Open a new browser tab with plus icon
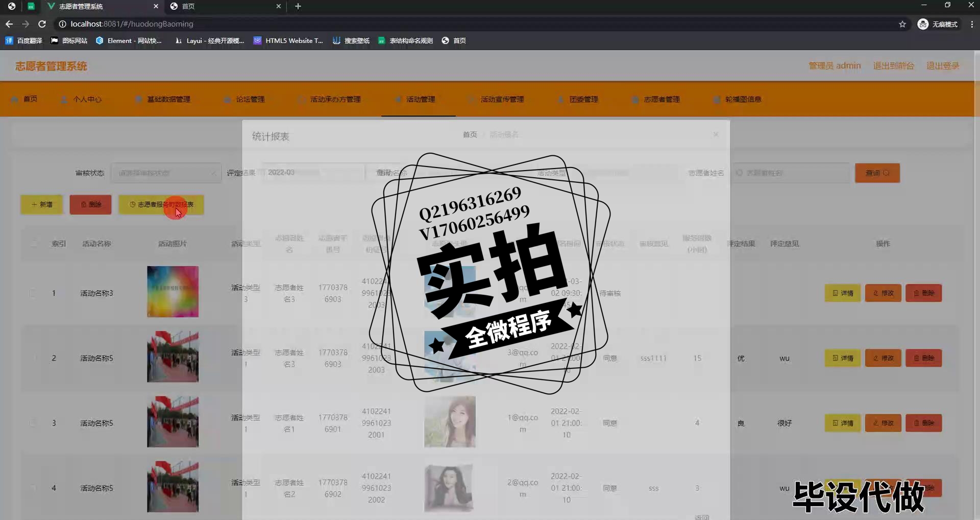This screenshot has width=980, height=520. click(x=298, y=6)
